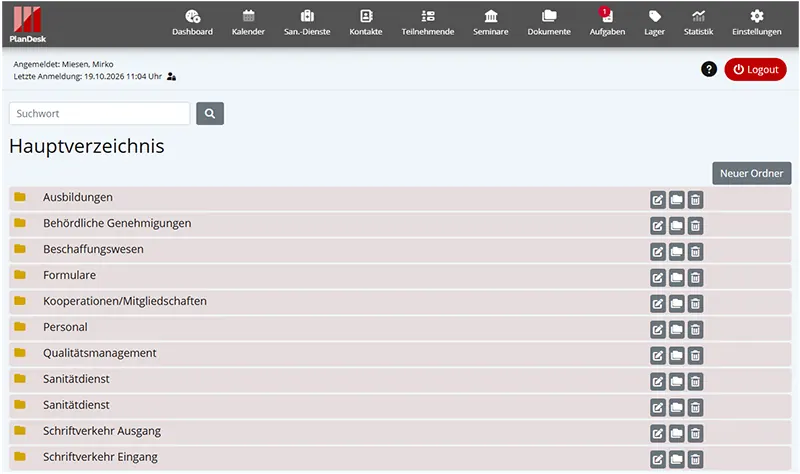800x474 pixels.
Task: Delete the Schriftverkehr Ausgang folder
Action: pos(695,433)
